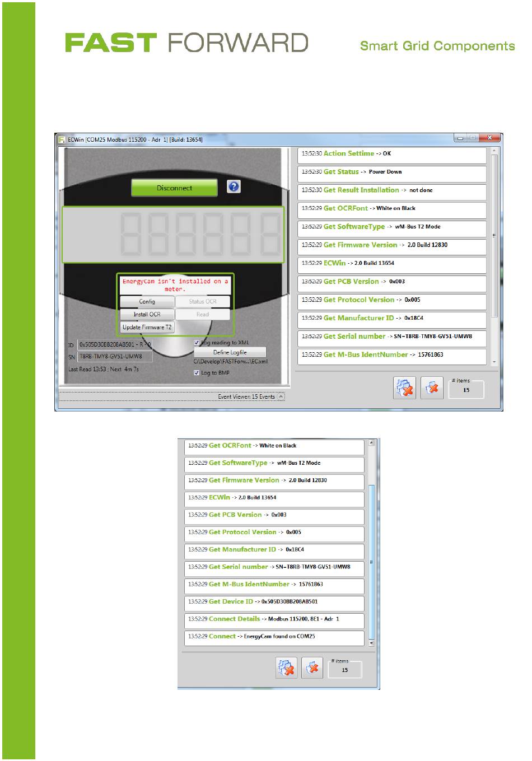532x761 pixels.
Task: Click the '# items 15' counter in the ECWin window
Action: [466, 387]
